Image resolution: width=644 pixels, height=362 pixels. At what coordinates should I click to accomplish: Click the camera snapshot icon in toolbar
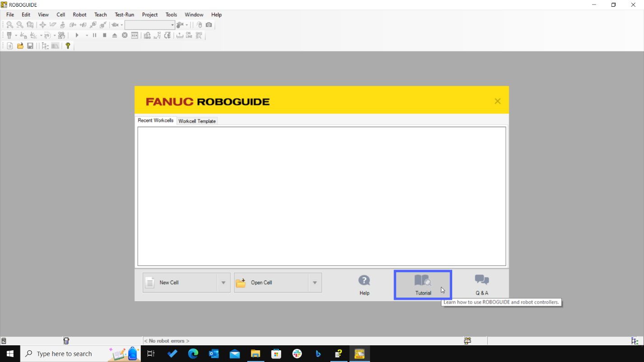click(x=209, y=25)
